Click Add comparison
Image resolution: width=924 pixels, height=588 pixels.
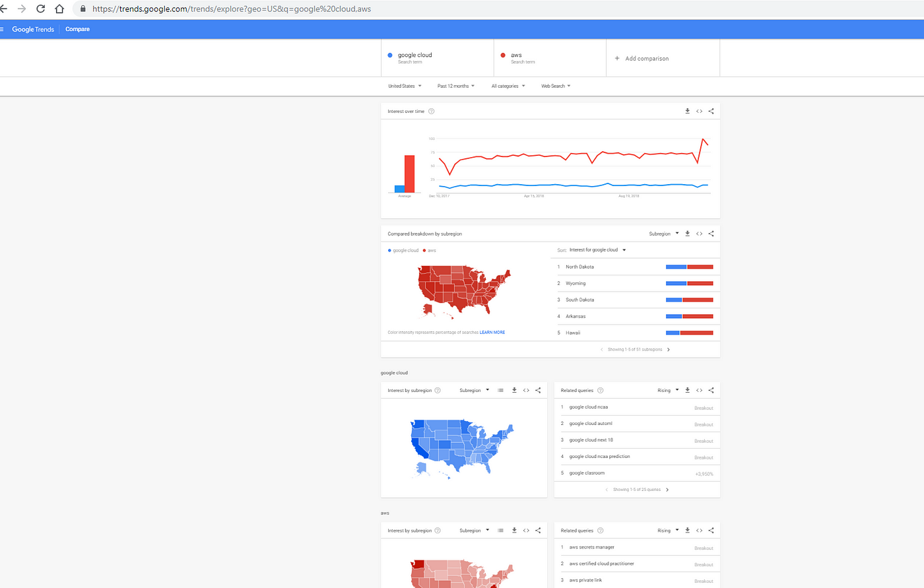[642, 58]
